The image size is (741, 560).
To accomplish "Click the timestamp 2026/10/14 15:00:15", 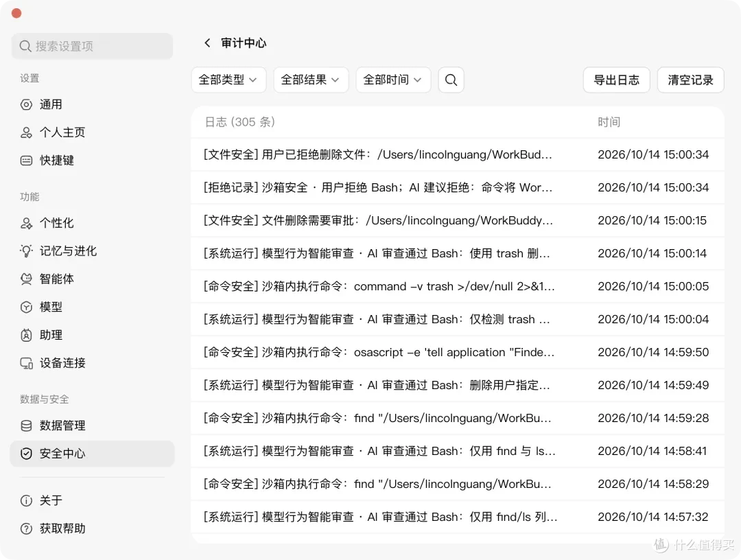I will click(652, 221).
